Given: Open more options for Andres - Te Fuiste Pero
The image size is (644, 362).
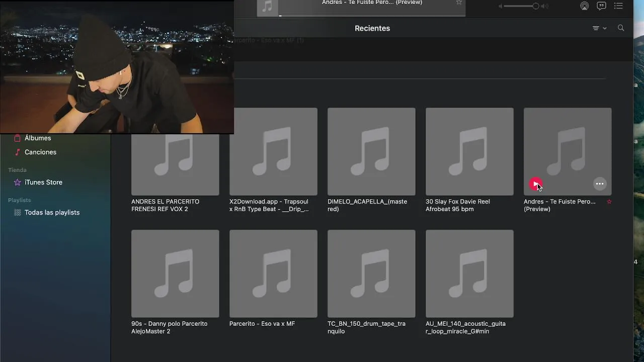Looking at the screenshot, I should coord(600,184).
